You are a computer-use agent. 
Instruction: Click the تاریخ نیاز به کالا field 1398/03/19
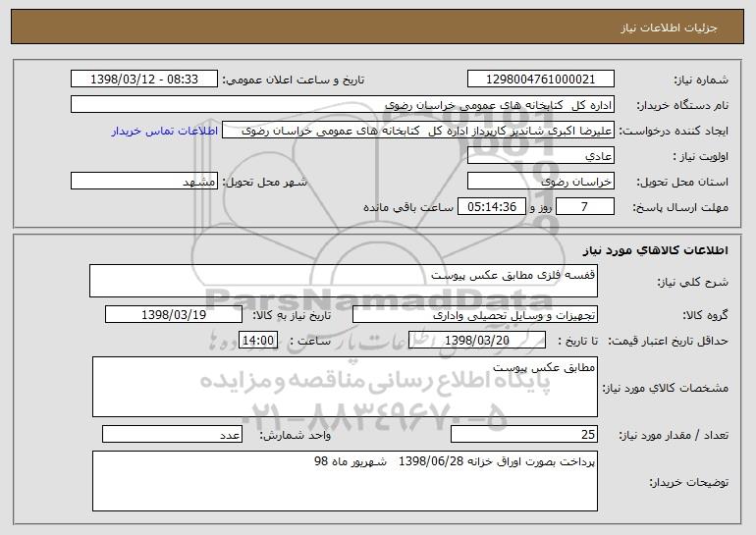(x=174, y=315)
